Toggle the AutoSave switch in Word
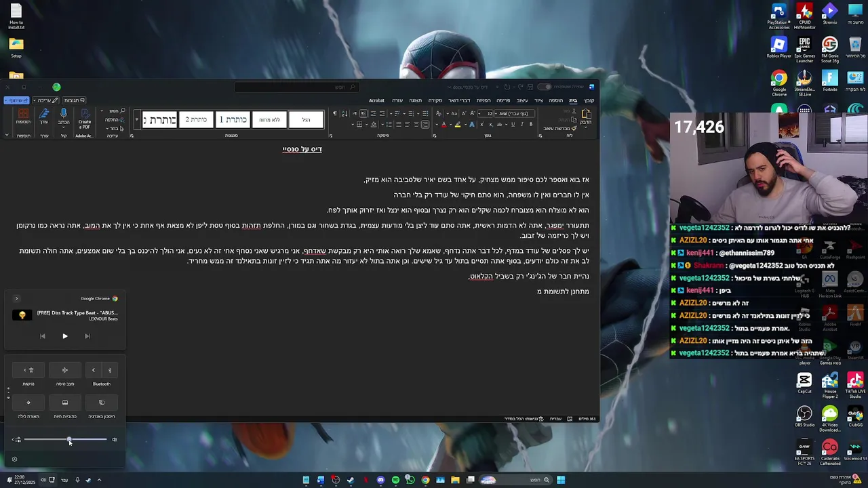Screen dimensions: 868x488 coord(544,87)
